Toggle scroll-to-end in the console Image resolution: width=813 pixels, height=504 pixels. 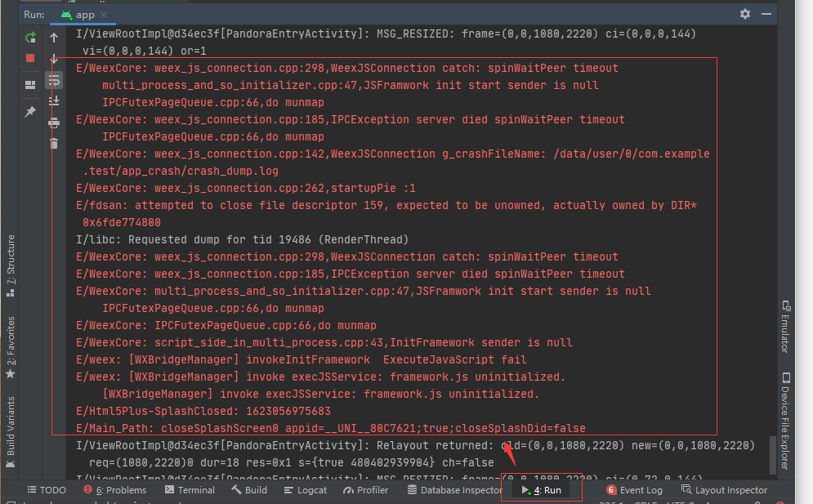point(53,100)
